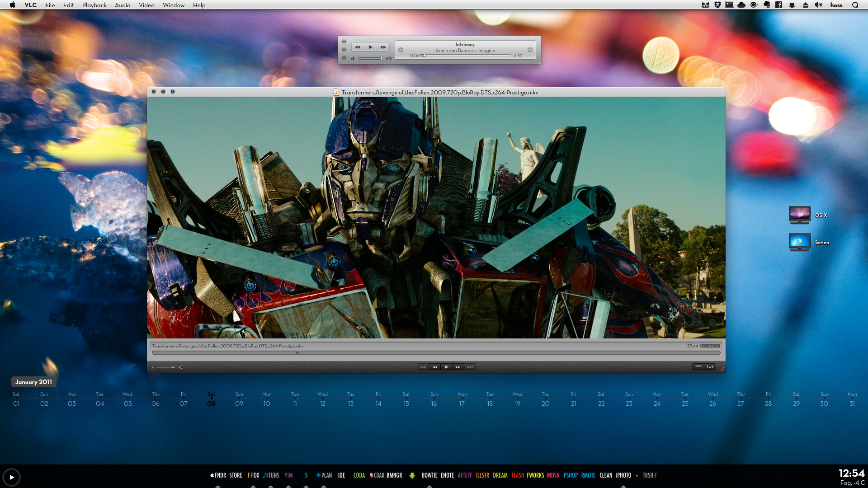868x488 pixels.
Task: Open the Apple menu
Action: tap(13, 5)
